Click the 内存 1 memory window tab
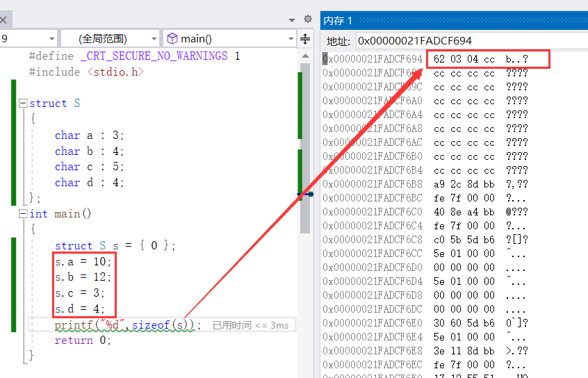Screen dimensions: 588x378 point(338,20)
